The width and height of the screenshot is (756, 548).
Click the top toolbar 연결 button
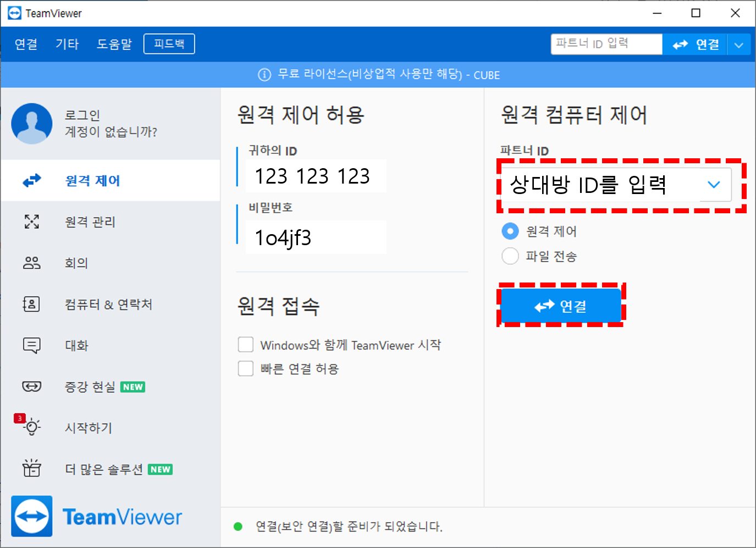[695, 45]
